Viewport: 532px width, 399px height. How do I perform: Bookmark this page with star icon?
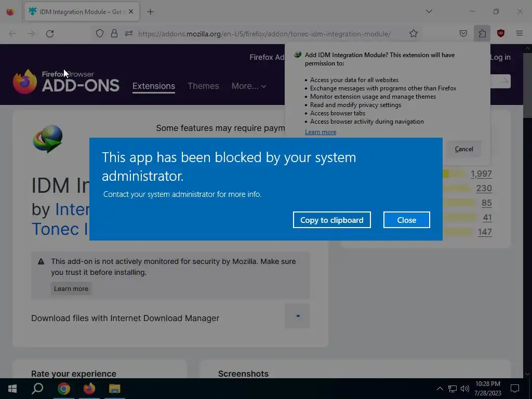click(x=413, y=34)
